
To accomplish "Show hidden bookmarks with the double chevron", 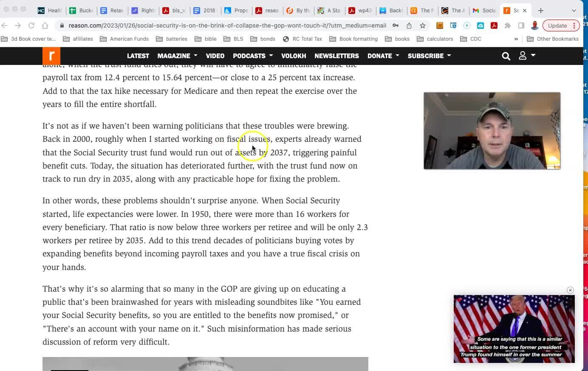I will click(516, 39).
